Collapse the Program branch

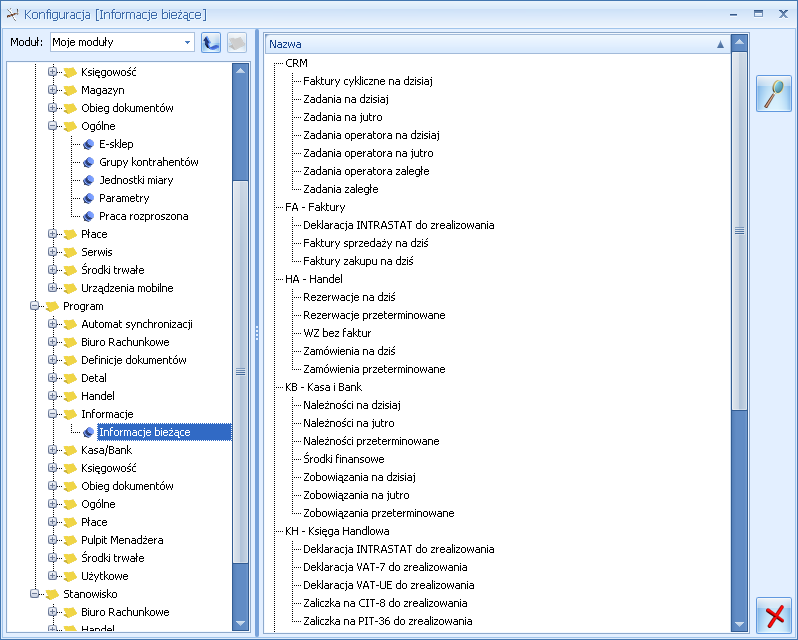[34, 306]
